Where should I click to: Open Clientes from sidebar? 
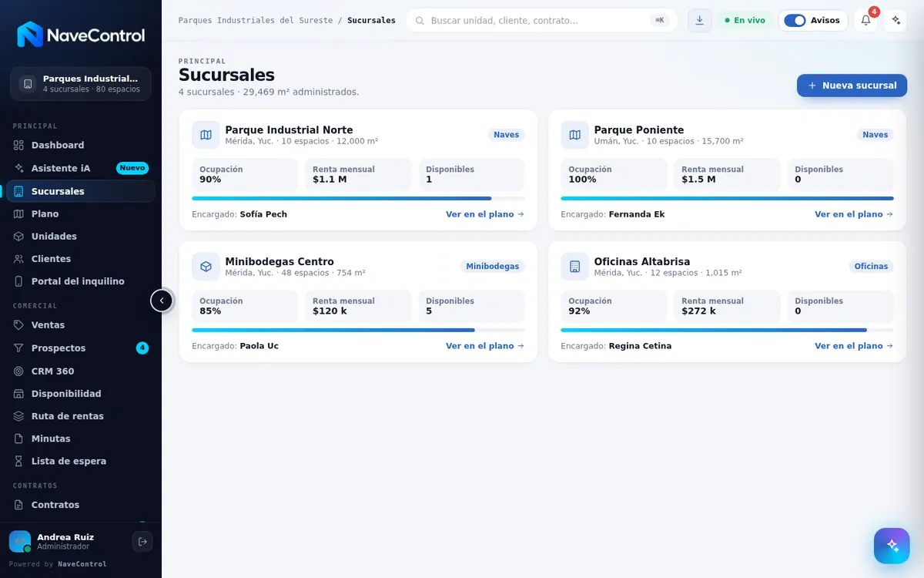81,259
